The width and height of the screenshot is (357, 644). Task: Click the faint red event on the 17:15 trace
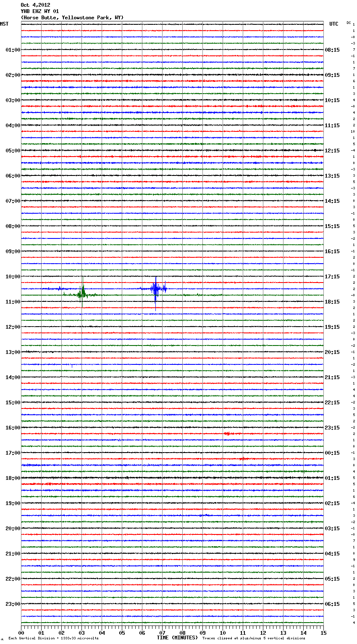(x=244, y=459)
